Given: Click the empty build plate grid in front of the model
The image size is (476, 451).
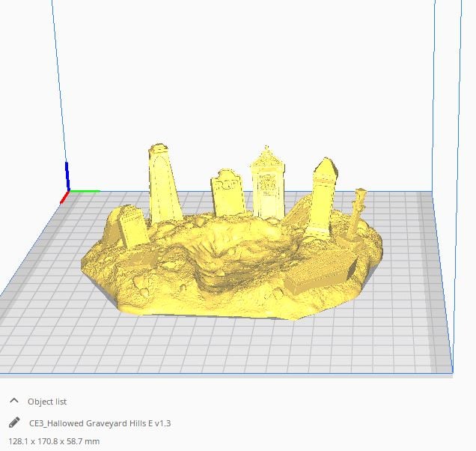Looking at the screenshot, I should (225, 345).
